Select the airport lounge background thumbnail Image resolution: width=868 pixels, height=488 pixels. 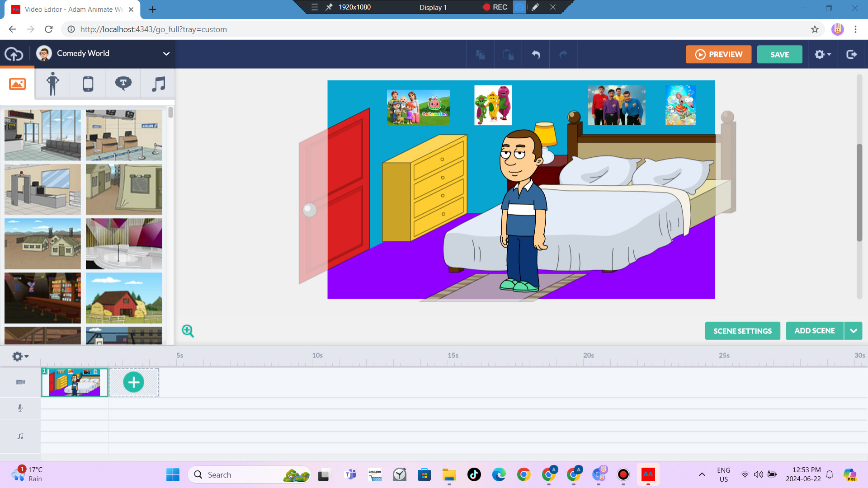click(x=42, y=135)
